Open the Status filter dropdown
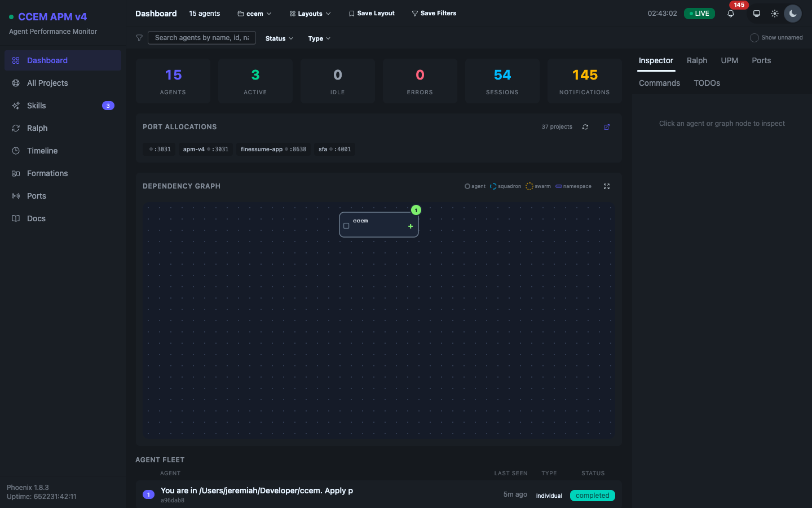 coord(279,38)
